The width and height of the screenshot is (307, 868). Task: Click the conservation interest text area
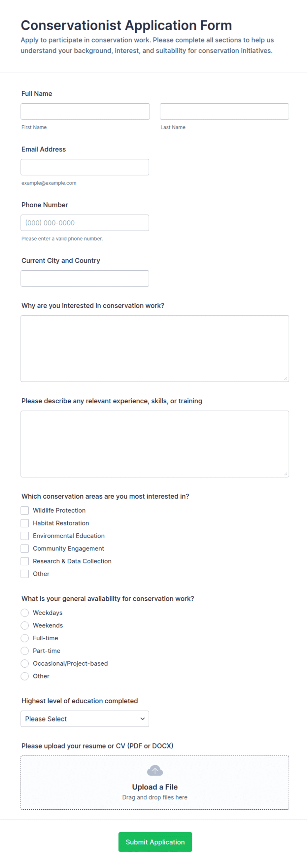coord(155,349)
